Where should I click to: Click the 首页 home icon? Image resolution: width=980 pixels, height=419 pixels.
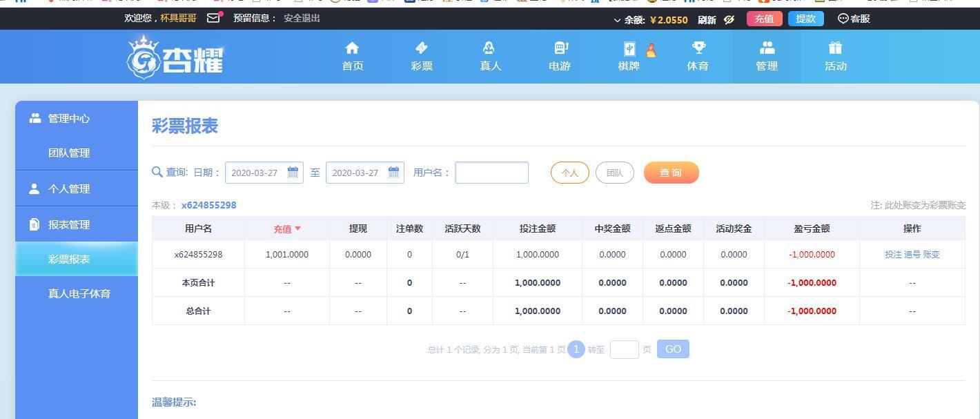click(x=353, y=48)
